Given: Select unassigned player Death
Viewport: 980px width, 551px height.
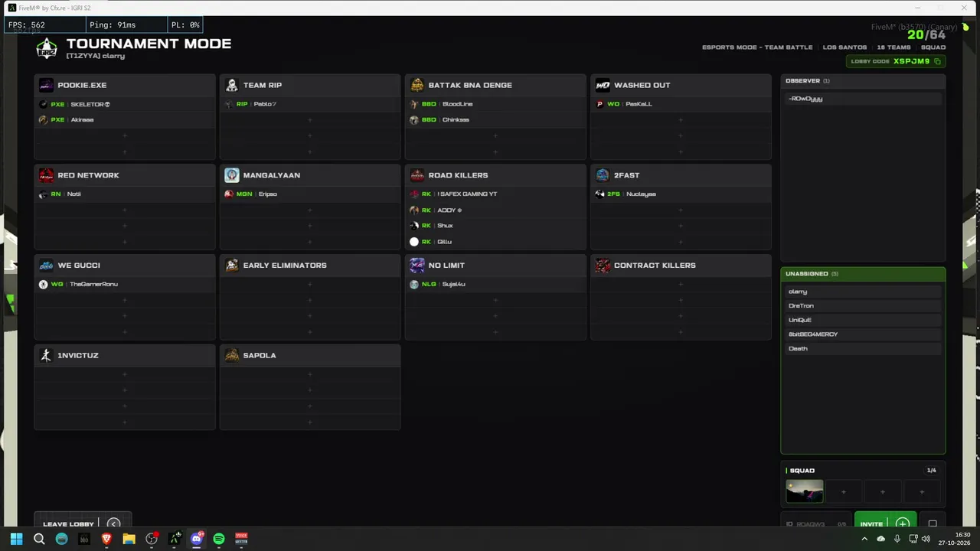Looking at the screenshot, I should [863, 348].
